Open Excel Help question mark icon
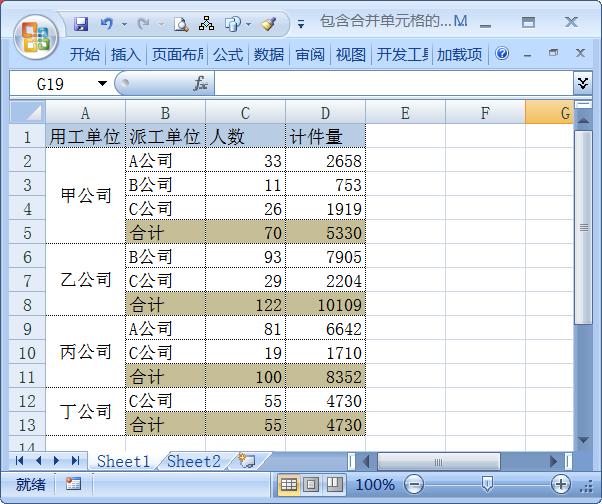Screen dimensions: 602x504 click(502, 53)
